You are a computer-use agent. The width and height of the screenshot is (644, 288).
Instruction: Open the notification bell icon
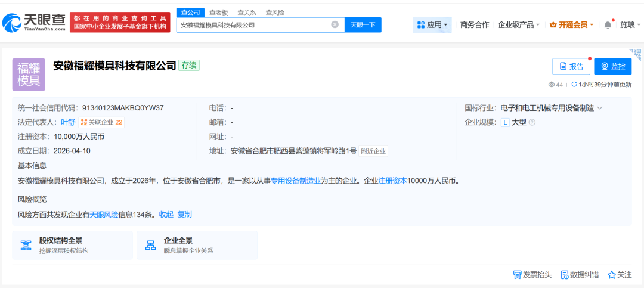[x=608, y=24]
